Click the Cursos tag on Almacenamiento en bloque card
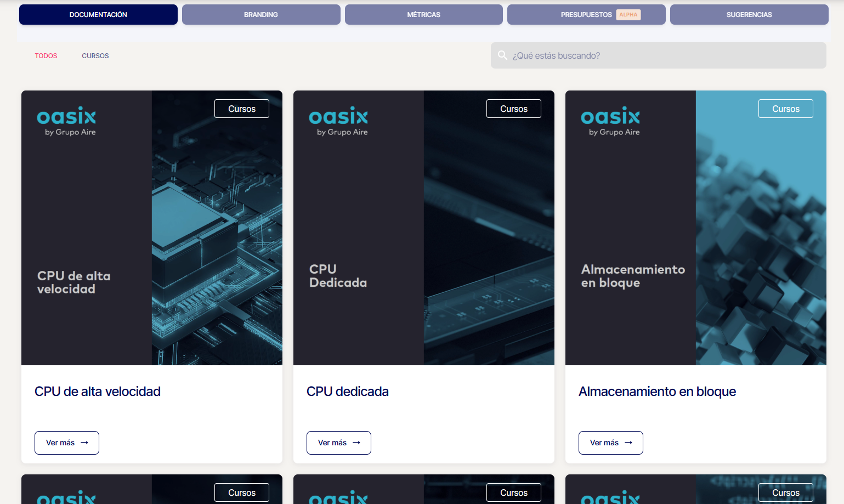Image resolution: width=844 pixels, height=504 pixels. click(785, 109)
